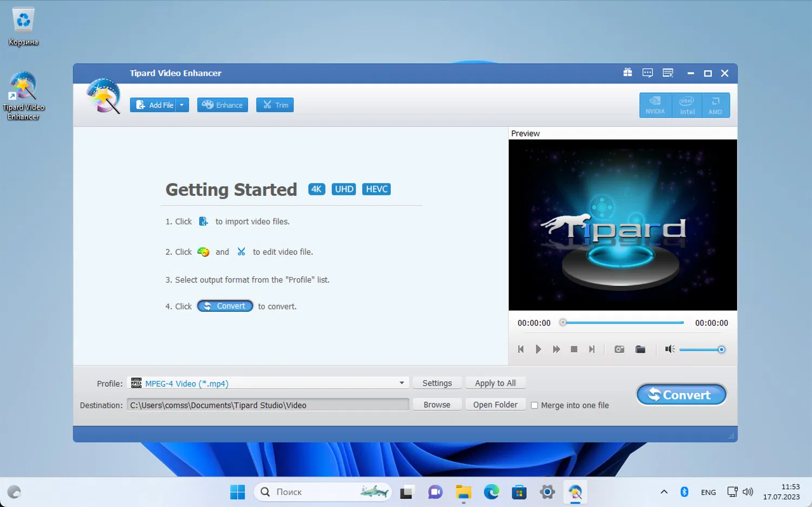Click the Tipard Video Enhancer taskbar icon
This screenshot has height=507, width=812.
pos(575,492)
